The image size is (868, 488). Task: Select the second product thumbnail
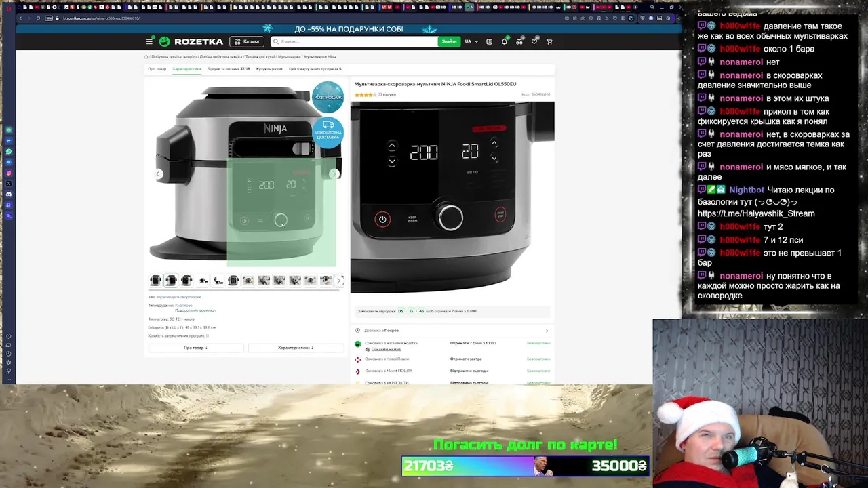click(171, 281)
